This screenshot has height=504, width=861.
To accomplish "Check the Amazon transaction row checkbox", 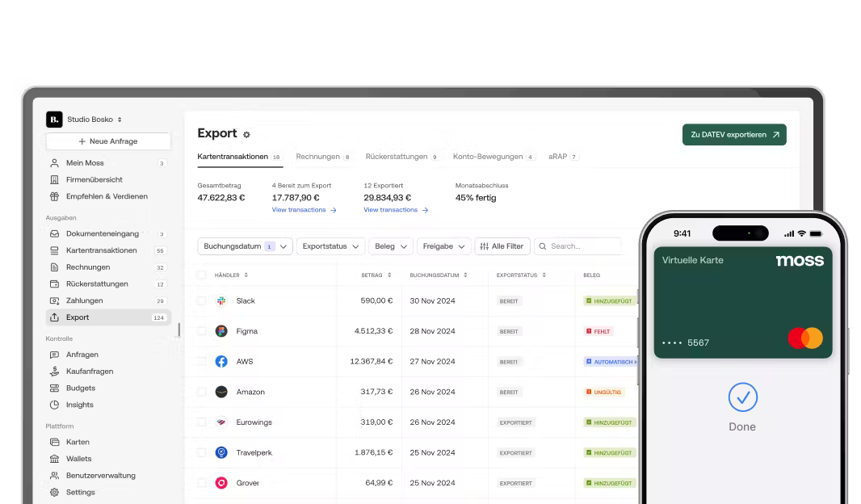I will point(202,392).
